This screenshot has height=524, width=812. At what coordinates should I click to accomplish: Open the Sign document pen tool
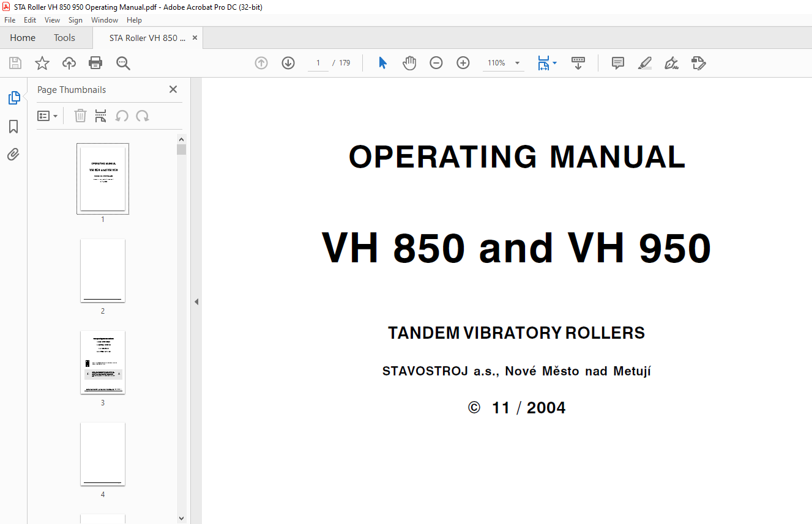click(x=672, y=63)
